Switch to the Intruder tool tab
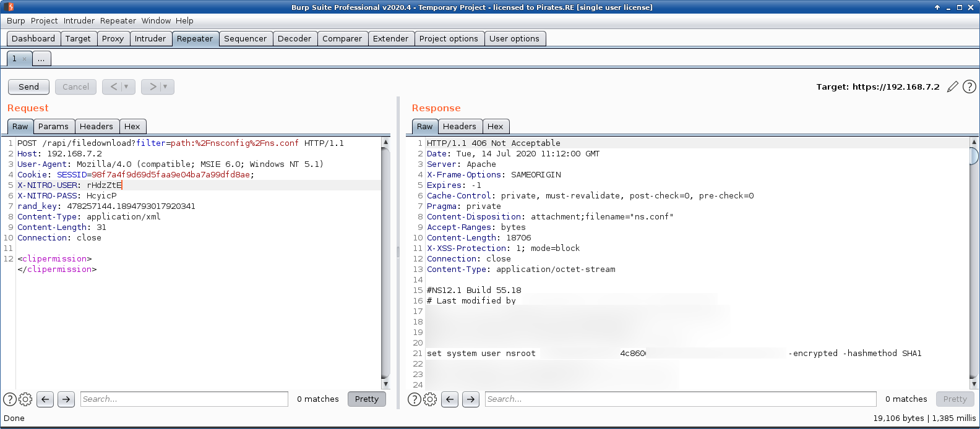The image size is (980, 429). click(x=150, y=38)
